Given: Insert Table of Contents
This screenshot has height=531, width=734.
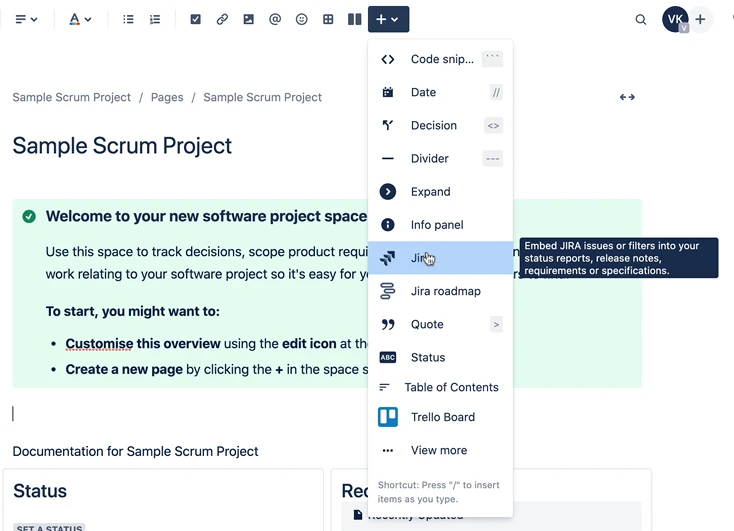Looking at the screenshot, I should click(x=440, y=387).
